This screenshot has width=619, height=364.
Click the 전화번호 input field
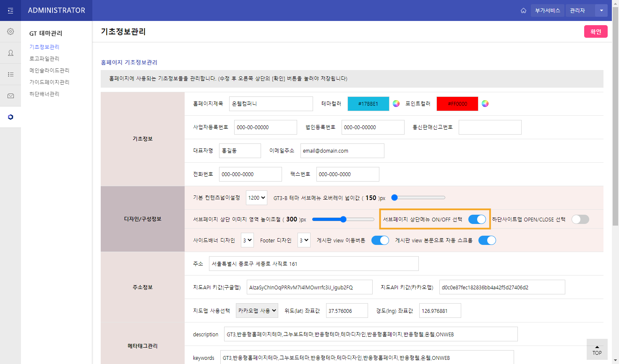pyautogui.click(x=251, y=174)
